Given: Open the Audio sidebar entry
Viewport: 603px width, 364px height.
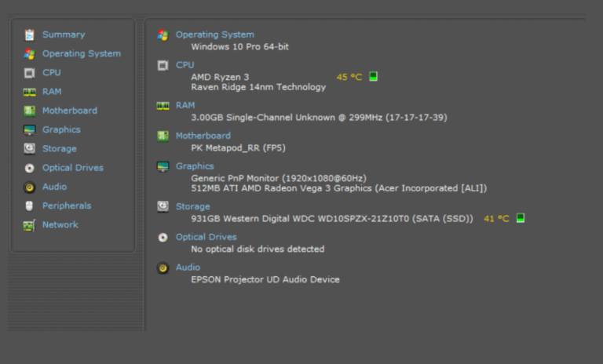Looking at the screenshot, I should tap(54, 187).
